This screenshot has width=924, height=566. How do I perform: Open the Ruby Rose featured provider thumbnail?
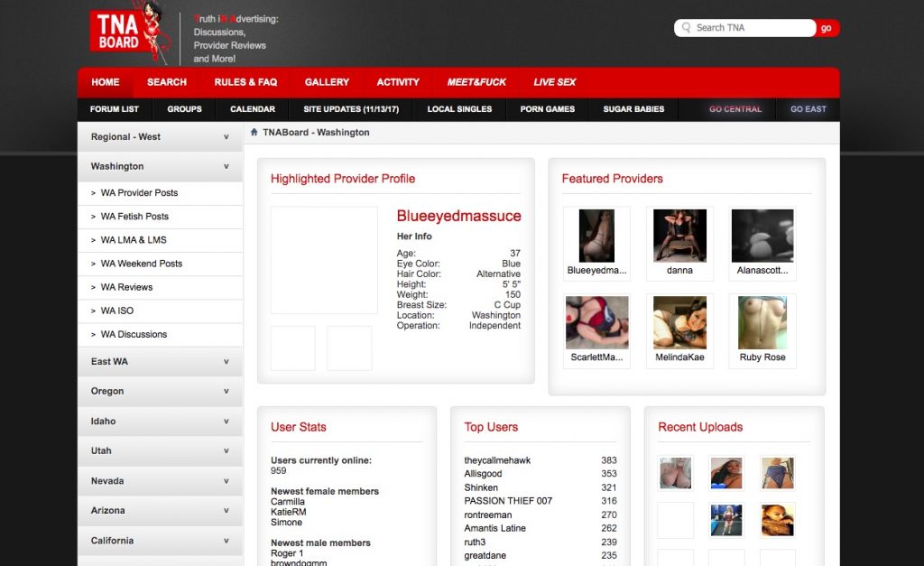click(x=762, y=322)
